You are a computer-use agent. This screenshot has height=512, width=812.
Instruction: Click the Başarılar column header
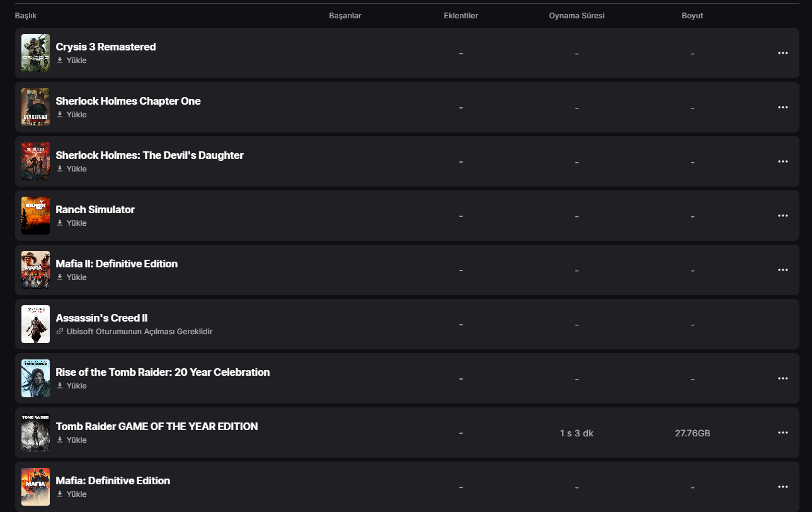[345, 16]
